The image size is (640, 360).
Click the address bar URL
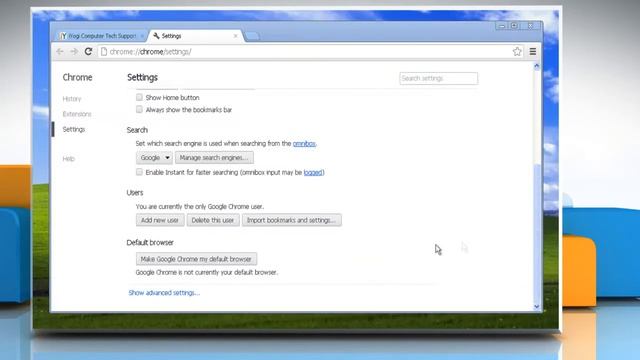[150, 52]
